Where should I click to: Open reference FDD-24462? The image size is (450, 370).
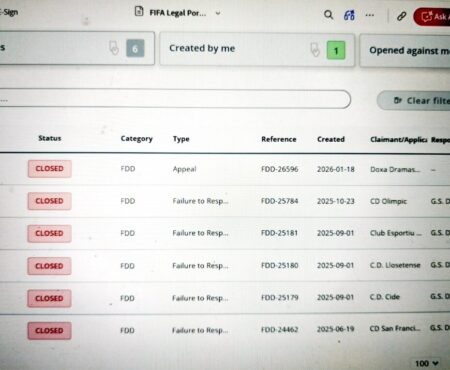tap(280, 330)
